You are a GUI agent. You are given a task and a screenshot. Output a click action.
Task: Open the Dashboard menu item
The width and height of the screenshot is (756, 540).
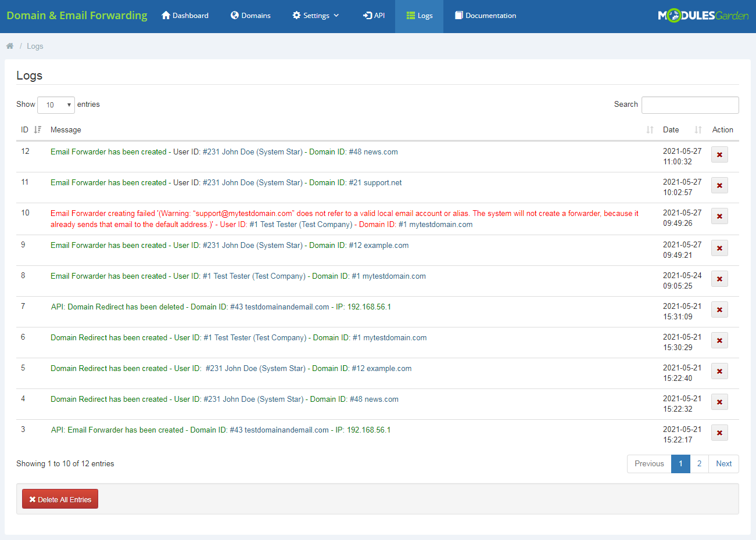coord(185,16)
